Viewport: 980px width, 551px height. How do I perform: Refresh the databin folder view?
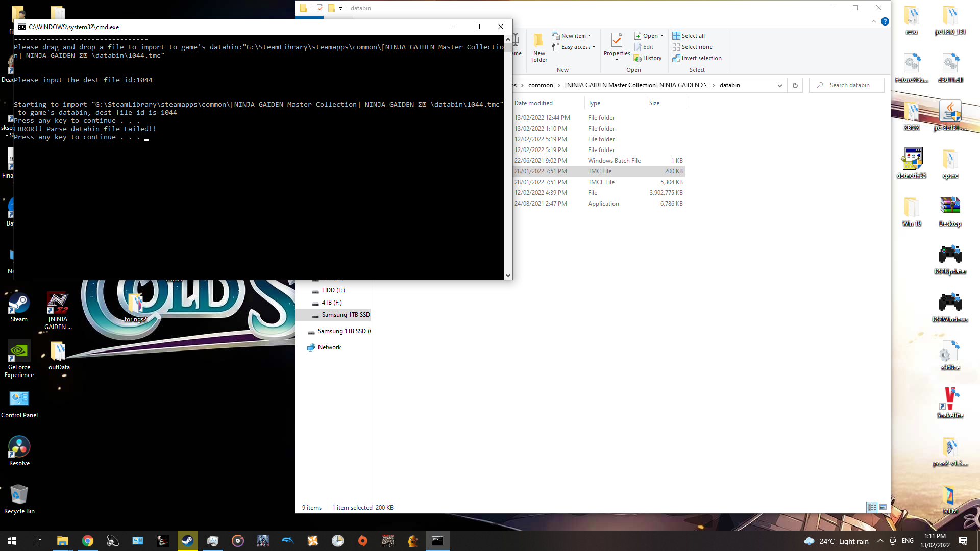click(795, 85)
